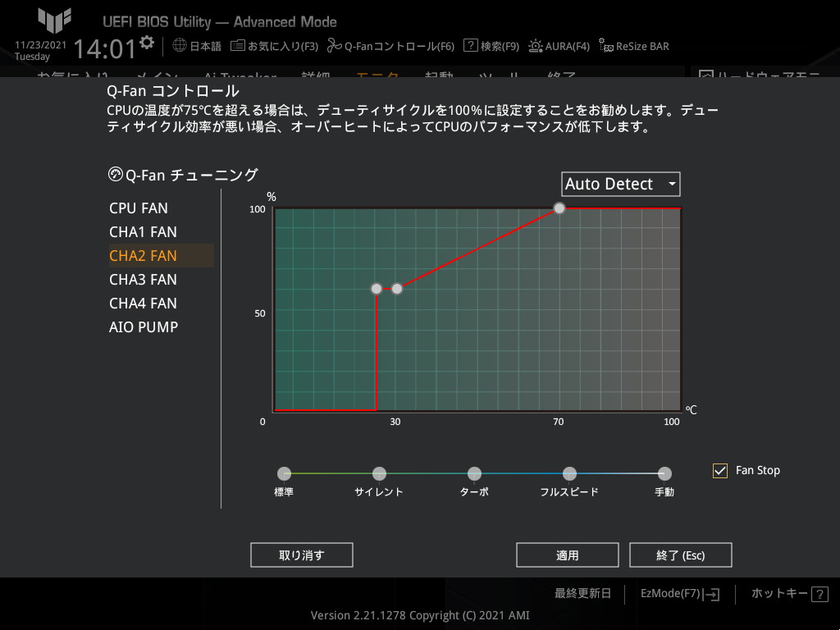Select CHA4 FAN in the fan list
The height and width of the screenshot is (630, 840).
point(161,304)
